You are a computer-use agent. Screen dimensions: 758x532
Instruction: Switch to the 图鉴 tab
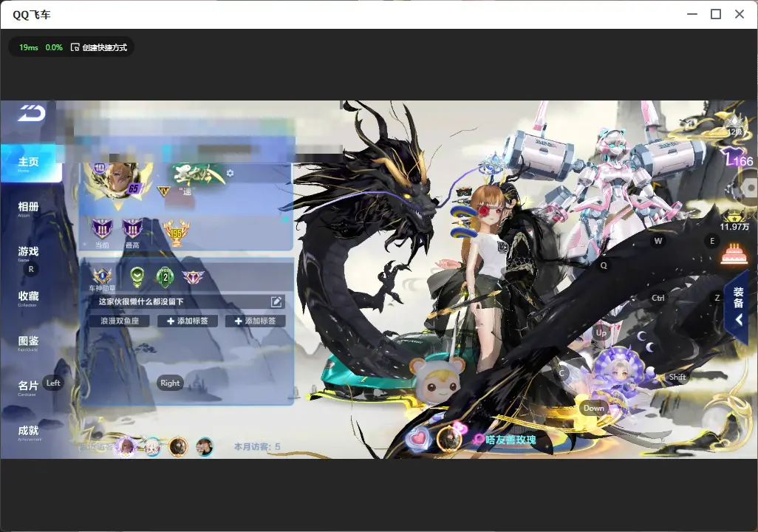[x=29, y=342]
